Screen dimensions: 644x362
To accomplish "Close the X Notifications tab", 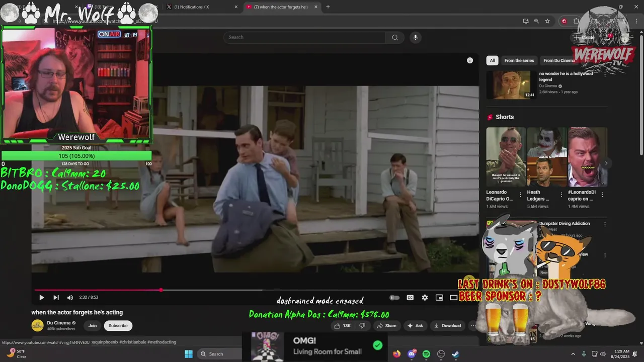I will (x=236, y=7).
